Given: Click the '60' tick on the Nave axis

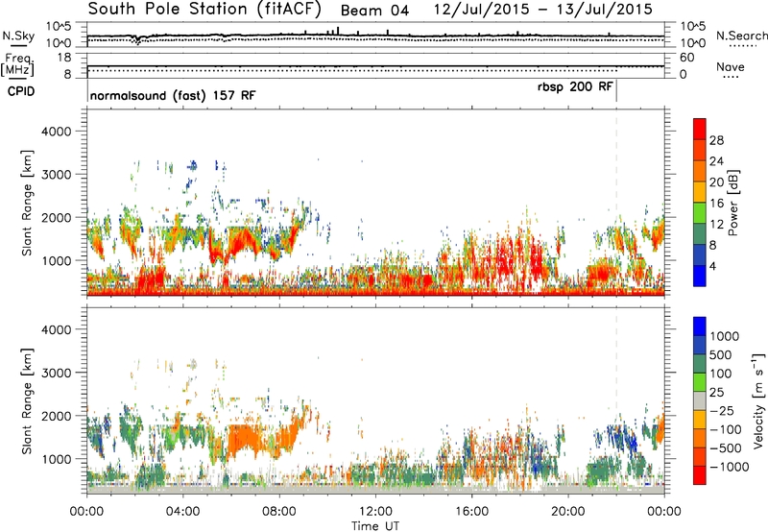Looking at the screenshot, I should [x=686, y=58].
